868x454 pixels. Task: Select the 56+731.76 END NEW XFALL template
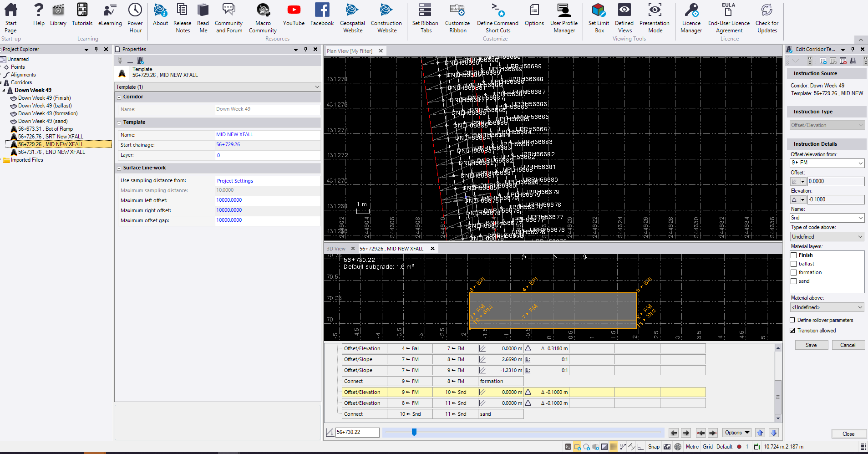click(51, 152)
